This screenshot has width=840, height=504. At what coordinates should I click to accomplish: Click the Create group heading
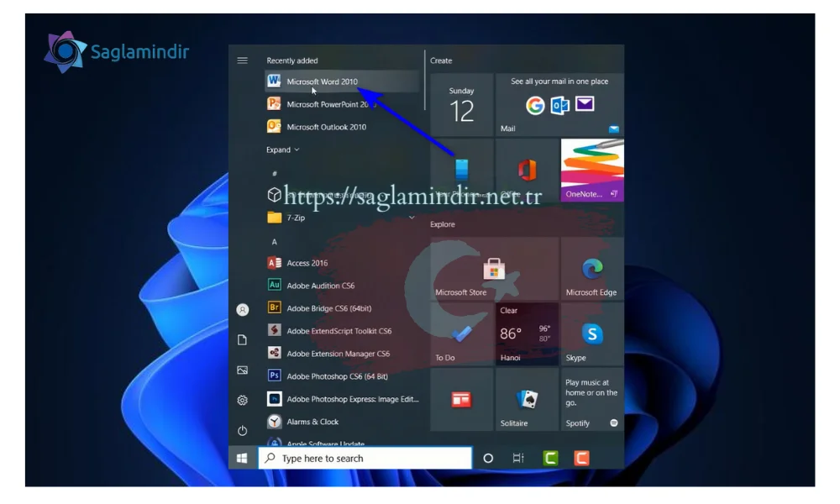(x=441, y=60)
